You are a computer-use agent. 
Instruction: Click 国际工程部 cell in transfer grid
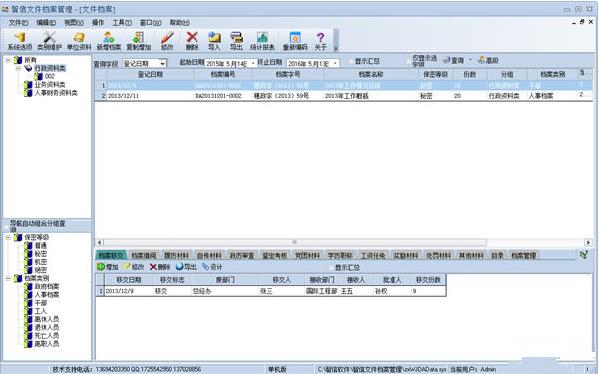click(322, 291)
